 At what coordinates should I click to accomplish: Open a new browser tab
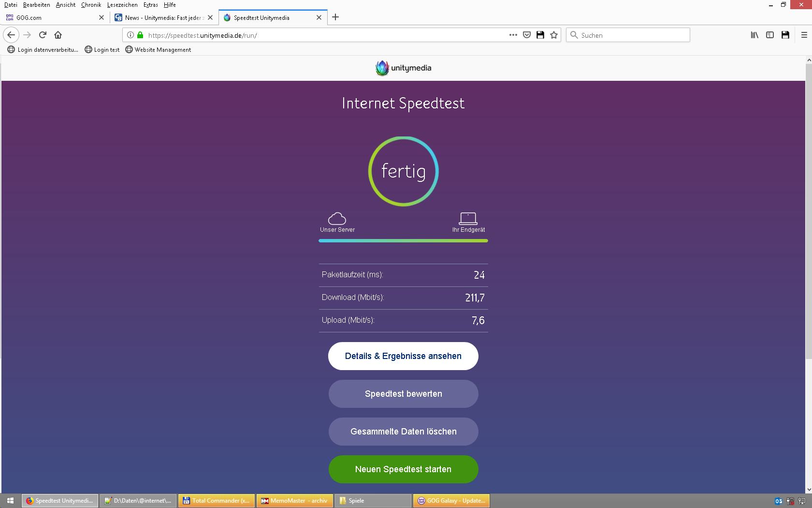tap(335, 17)
